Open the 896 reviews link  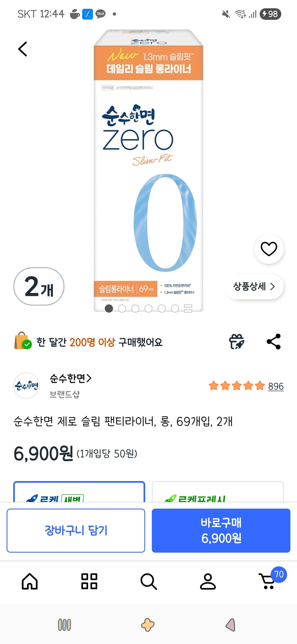click(276, 386)
